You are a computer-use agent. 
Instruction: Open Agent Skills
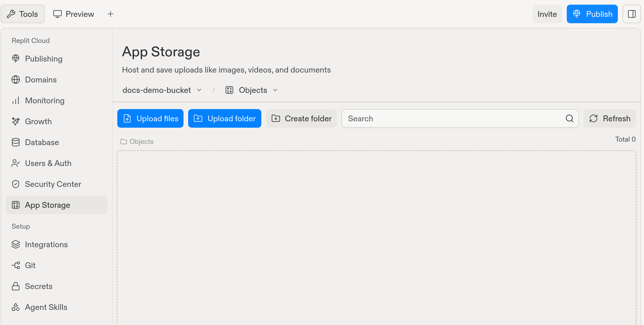coord(57,307)
